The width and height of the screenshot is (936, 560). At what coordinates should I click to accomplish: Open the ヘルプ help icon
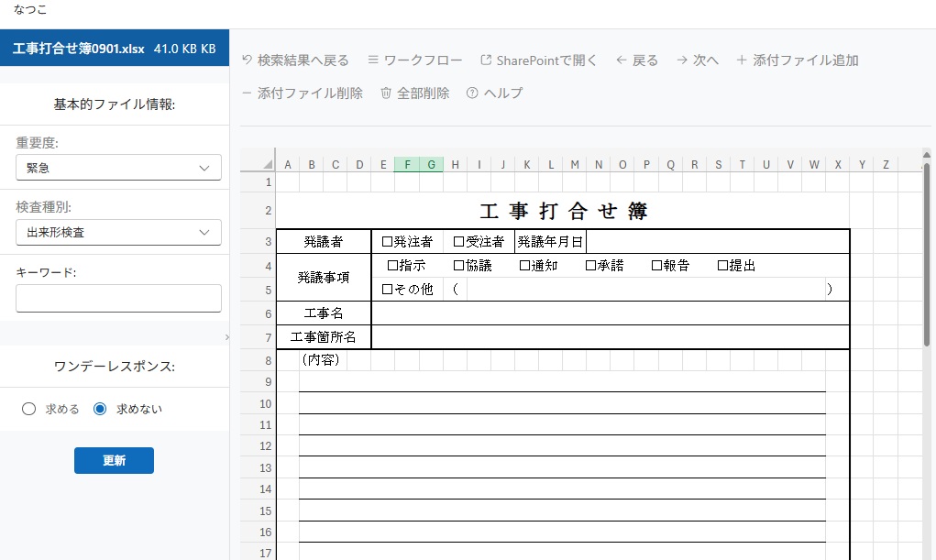472,93
